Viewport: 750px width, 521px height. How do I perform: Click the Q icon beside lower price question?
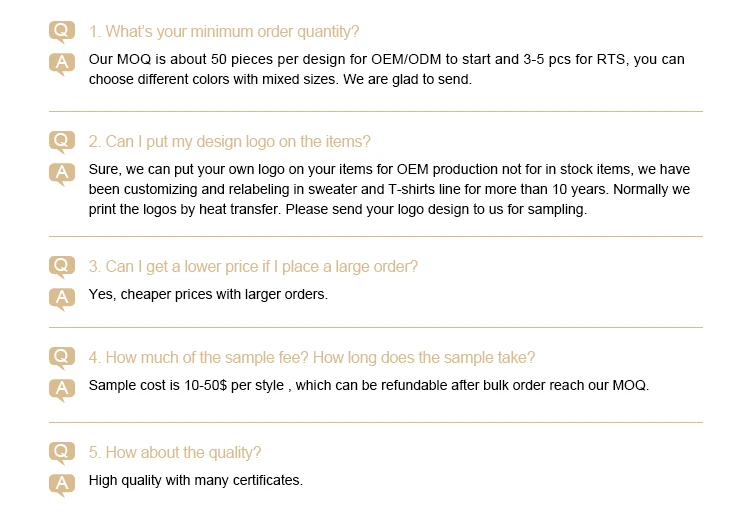pyautogui.click(x=62, y=265)
